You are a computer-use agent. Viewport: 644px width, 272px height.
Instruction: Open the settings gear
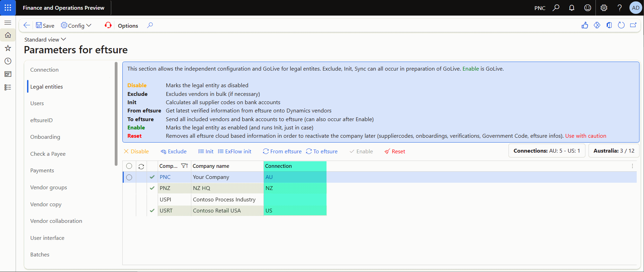pos(604,8)
